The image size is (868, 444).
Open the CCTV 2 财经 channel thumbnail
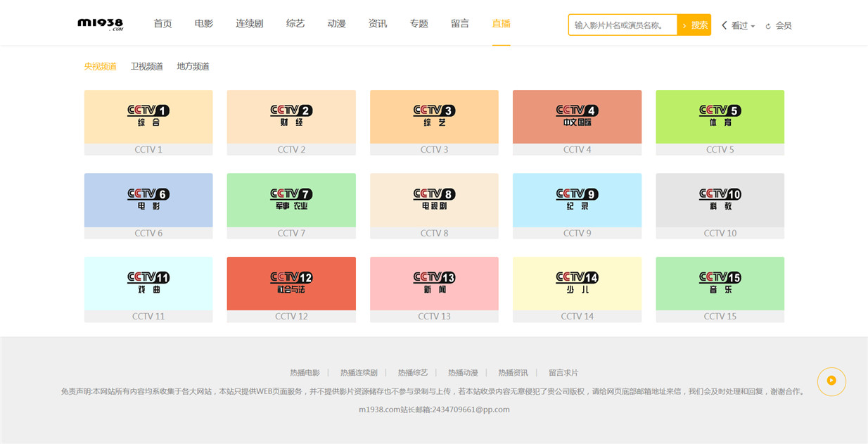(291, 117)
